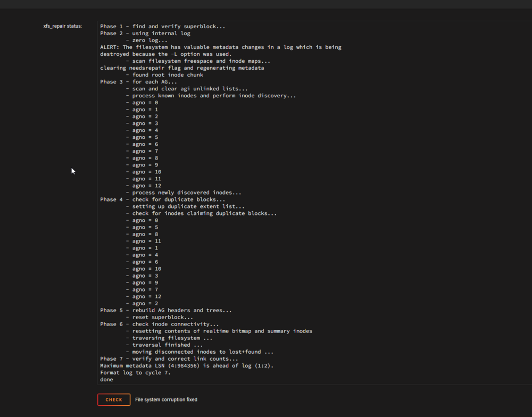Click the '- reset superblock...' line
Screen dimensions: 532x417
point(160,317)
